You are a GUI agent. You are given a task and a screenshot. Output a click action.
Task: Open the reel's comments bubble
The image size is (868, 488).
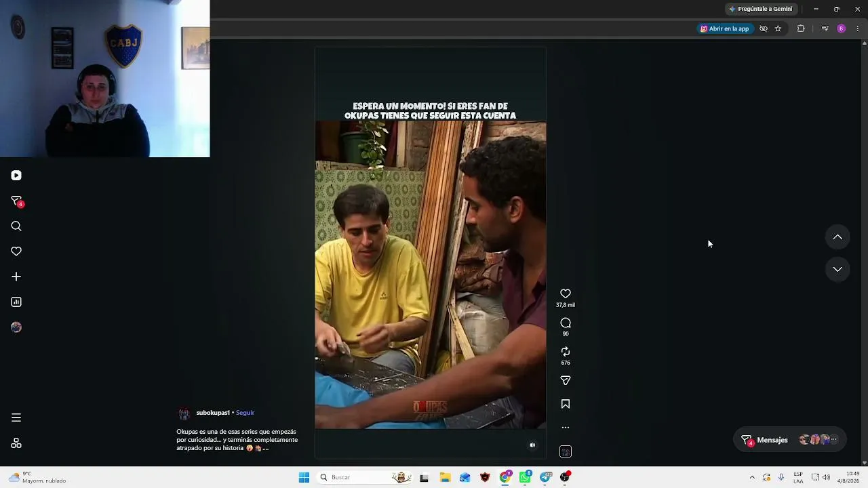click(566, 323)
